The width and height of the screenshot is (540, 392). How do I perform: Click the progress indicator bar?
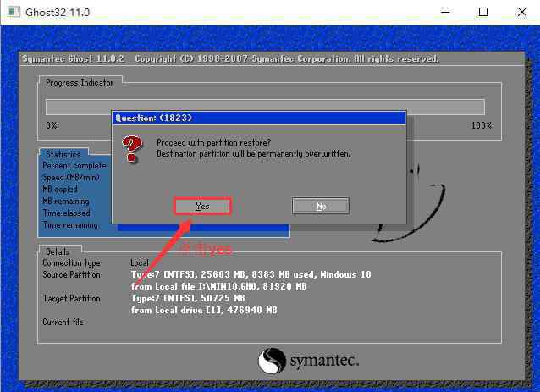tap(265, 107)
